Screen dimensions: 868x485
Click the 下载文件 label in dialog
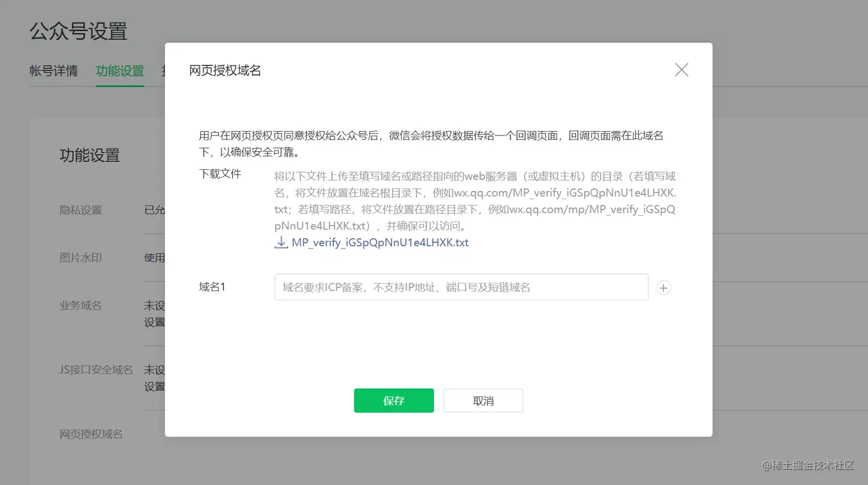(220, 174)
